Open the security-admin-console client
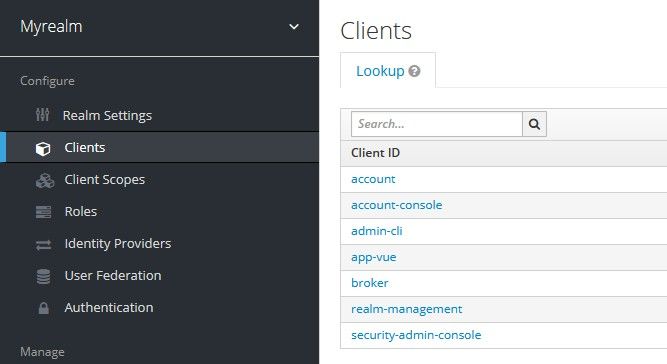Image resolution: width=667 pixels, height=364 pixels. [416, 335]
